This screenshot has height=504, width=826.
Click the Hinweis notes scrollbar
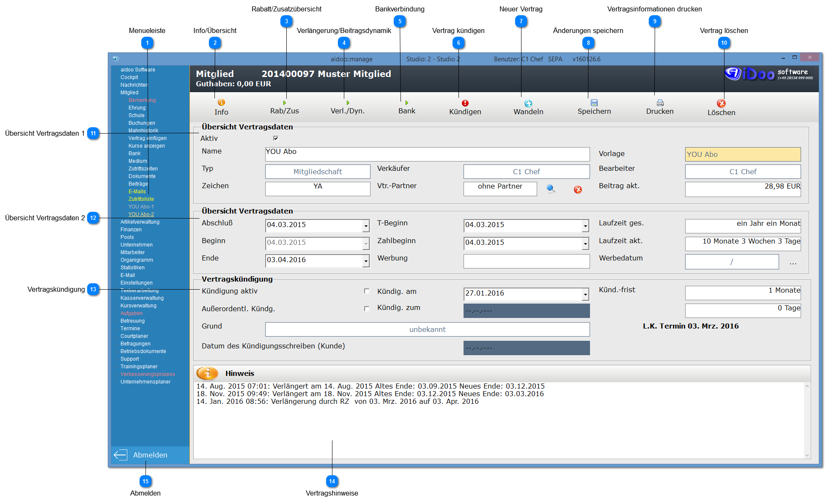807,421
